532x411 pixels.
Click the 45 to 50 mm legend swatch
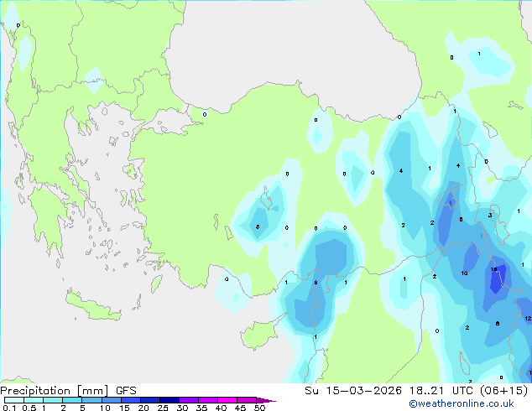click(x=247, y=400)
